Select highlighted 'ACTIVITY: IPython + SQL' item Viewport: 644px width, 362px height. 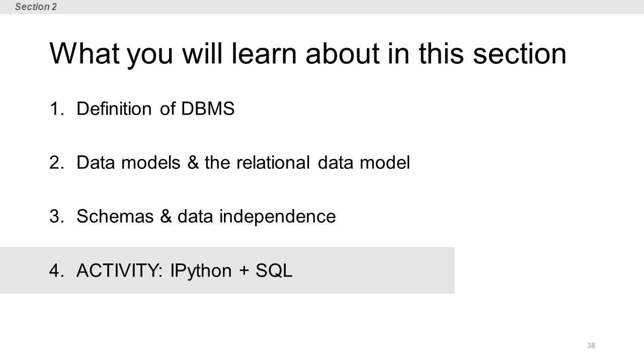click(x=185, y=270)
